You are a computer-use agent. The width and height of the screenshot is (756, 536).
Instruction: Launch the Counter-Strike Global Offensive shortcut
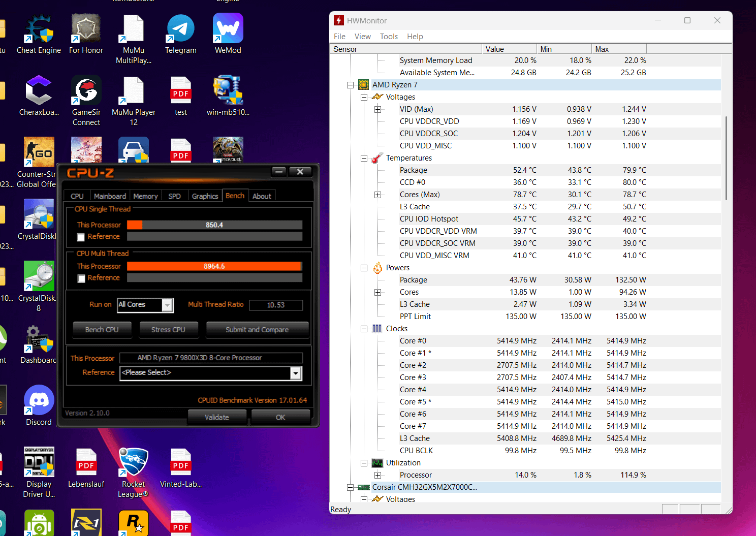(x=39, y=163)
